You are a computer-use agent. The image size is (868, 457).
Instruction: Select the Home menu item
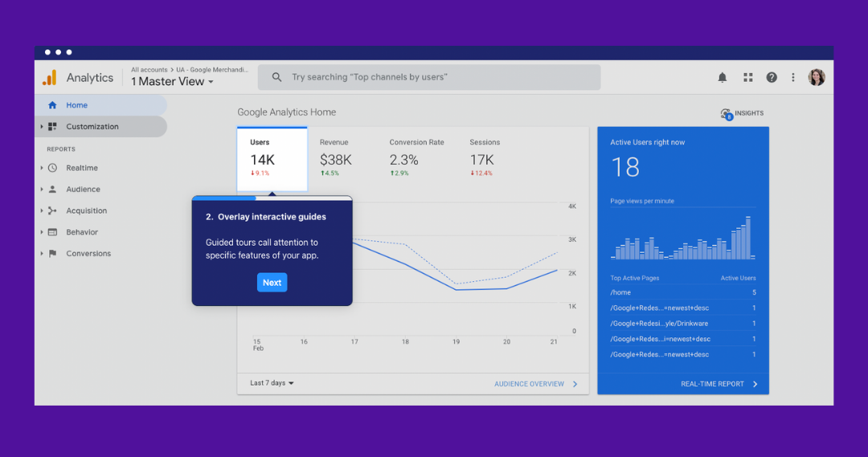coord(100,105)
